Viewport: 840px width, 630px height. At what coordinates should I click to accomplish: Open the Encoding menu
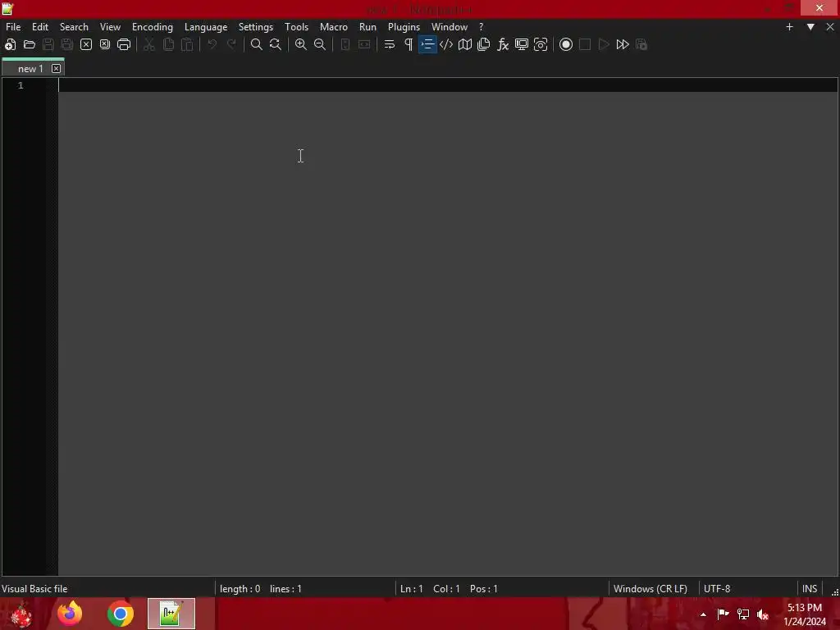click(153, 27)
